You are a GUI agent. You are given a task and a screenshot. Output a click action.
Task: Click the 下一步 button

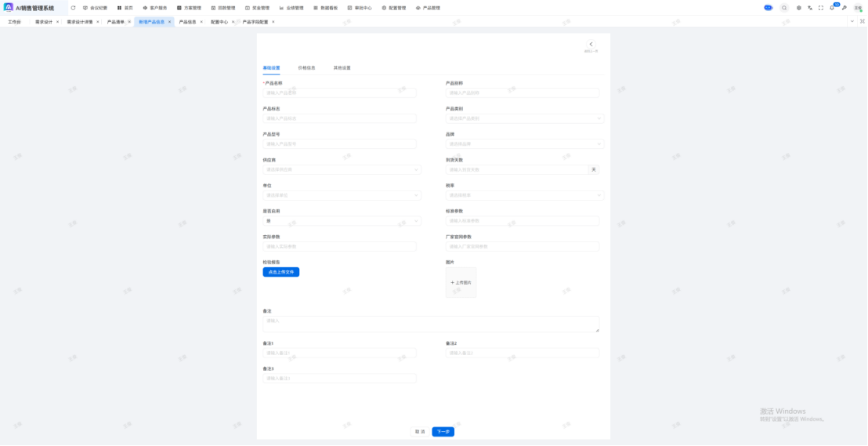tap(443, 432)
